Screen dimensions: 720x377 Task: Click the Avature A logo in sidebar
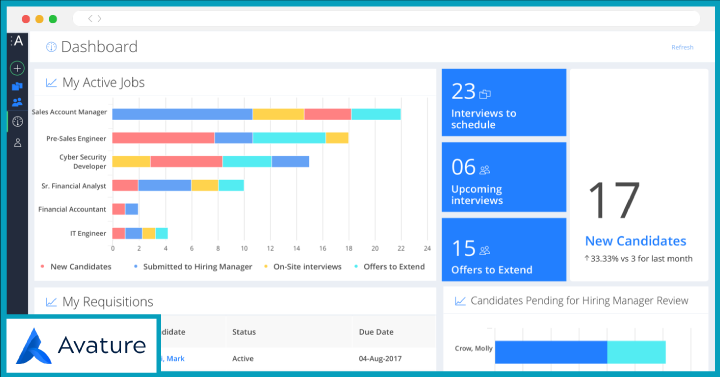point(17,41)
